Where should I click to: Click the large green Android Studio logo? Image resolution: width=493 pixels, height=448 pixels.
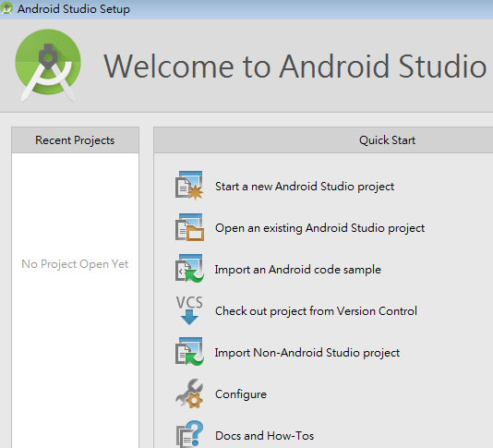[x=48, y=66]
